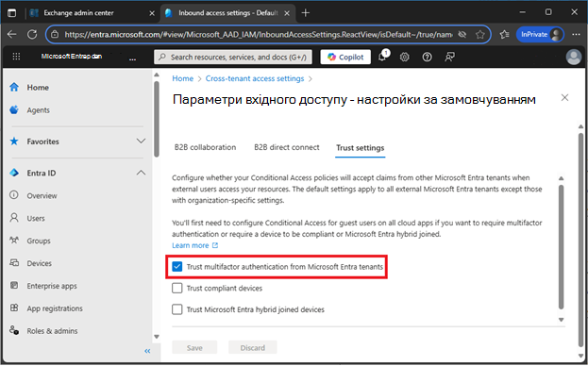The width and height of the screenshot is (588, 366).
Task: Open Devices in the sidebar
Action: [x=39, y=263]
